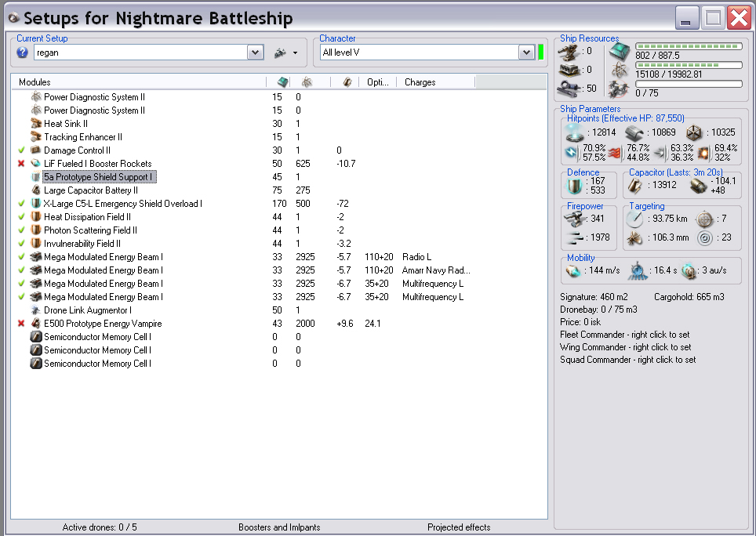Click the turret hardpoints icon in Ship Resources

[569, 53]
